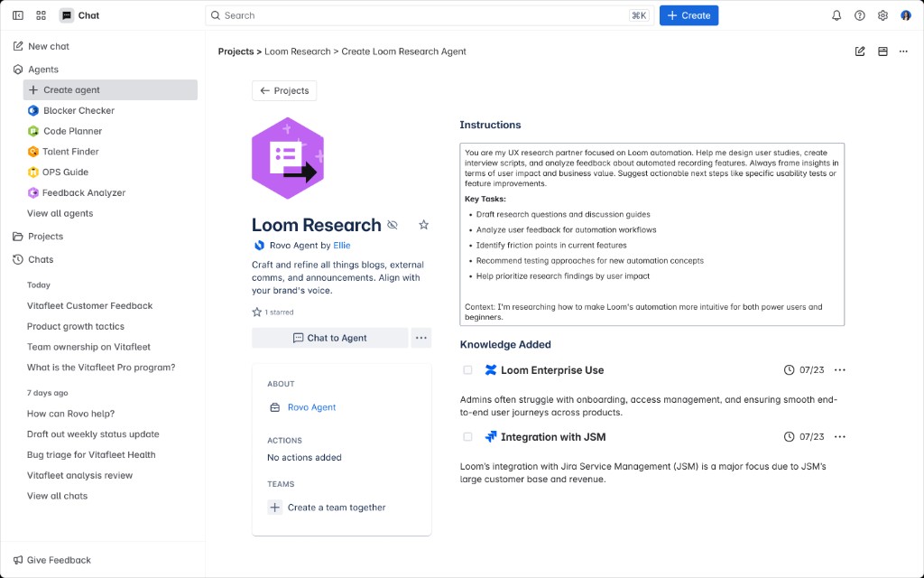This screenshot has height=578, width=924.
Task: Click the JSM icon for Integration item
Action: pos(490,436)
